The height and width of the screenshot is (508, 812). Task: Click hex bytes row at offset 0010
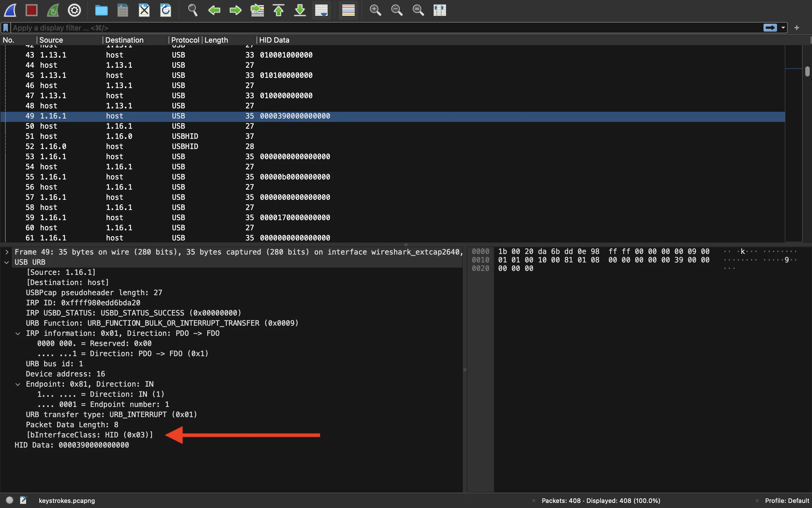tap(604, 260)
